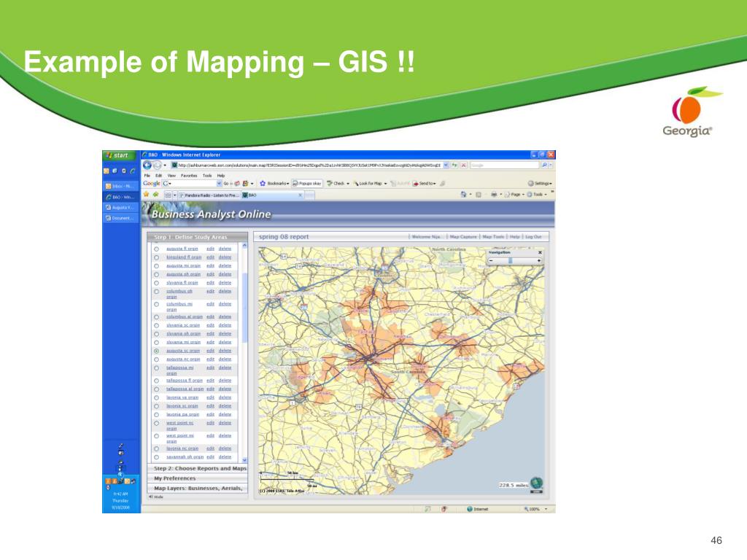This screenshot has width=747, height=560.
Task: Select the savannah oh orgin radio button
Action: 156,457
